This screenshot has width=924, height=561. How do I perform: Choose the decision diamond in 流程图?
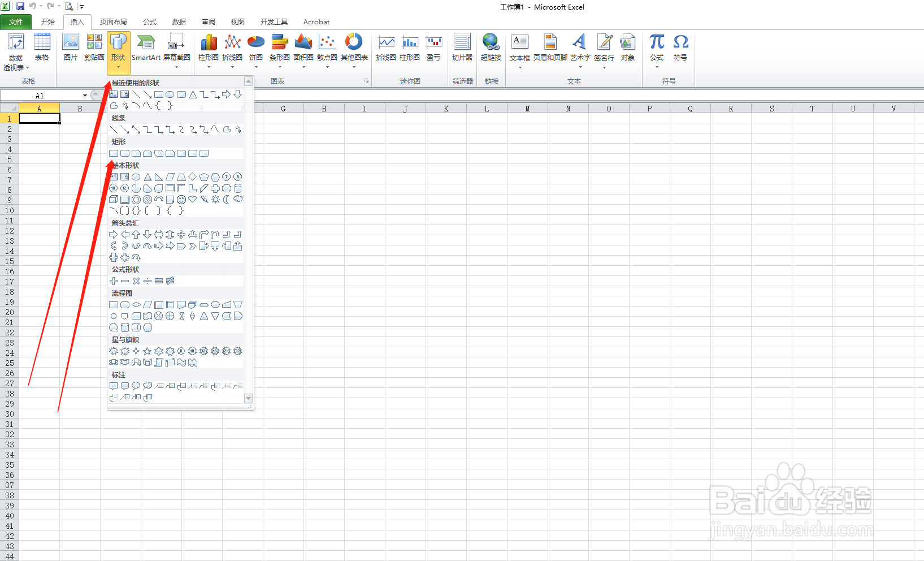pos(136,305)
